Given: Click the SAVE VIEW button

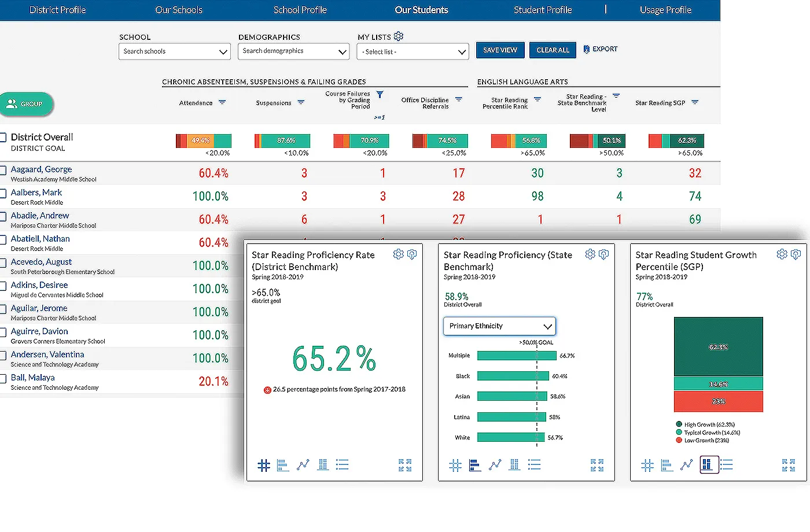Looking at the screenshot, I should (499, 50).
